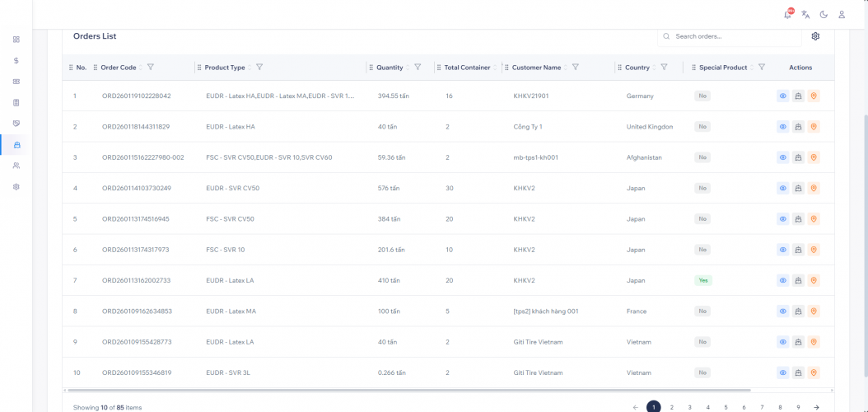Grab the Country column drag handle
Viewport: 868px width, 412px height.
click(x=619, y=68)
